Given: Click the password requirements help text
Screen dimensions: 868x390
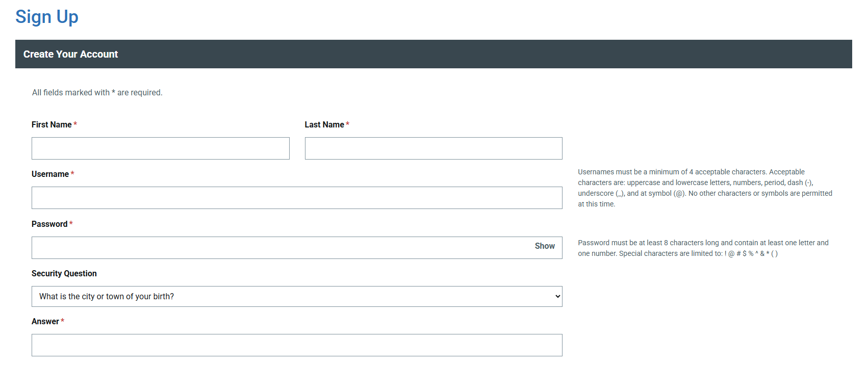Looking at the screenshot, I should 703,248.
